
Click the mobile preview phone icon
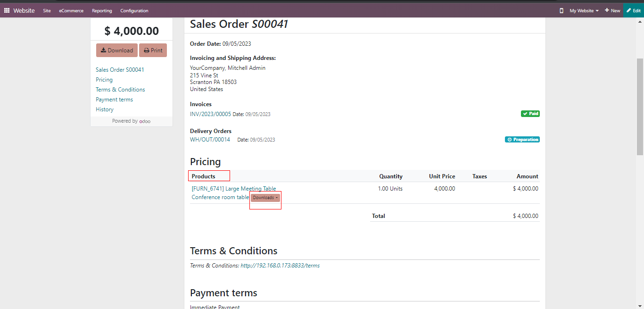561,10
